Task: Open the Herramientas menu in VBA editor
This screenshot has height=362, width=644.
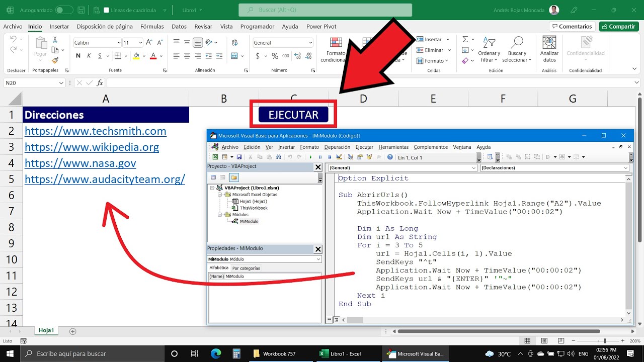Action: 394,147
